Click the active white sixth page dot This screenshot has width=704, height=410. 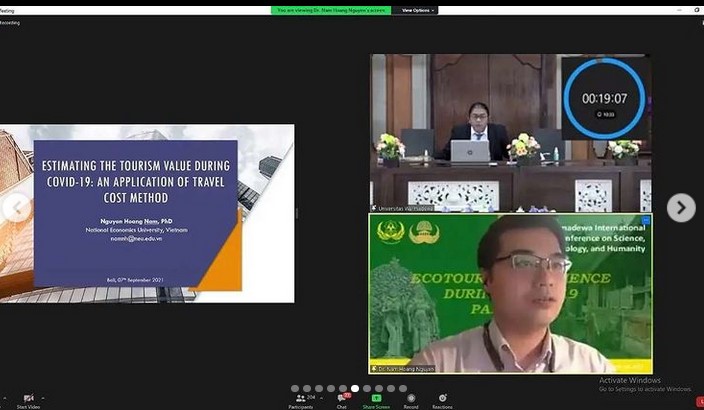coord(355,388)
